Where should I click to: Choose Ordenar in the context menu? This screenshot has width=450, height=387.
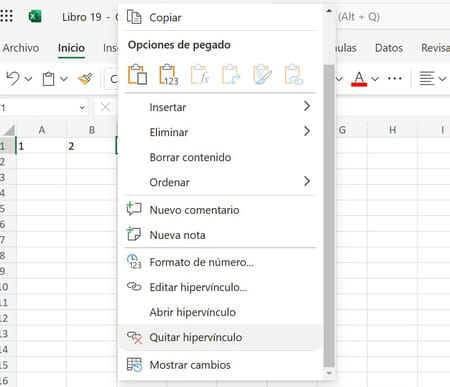coord(220,182)
